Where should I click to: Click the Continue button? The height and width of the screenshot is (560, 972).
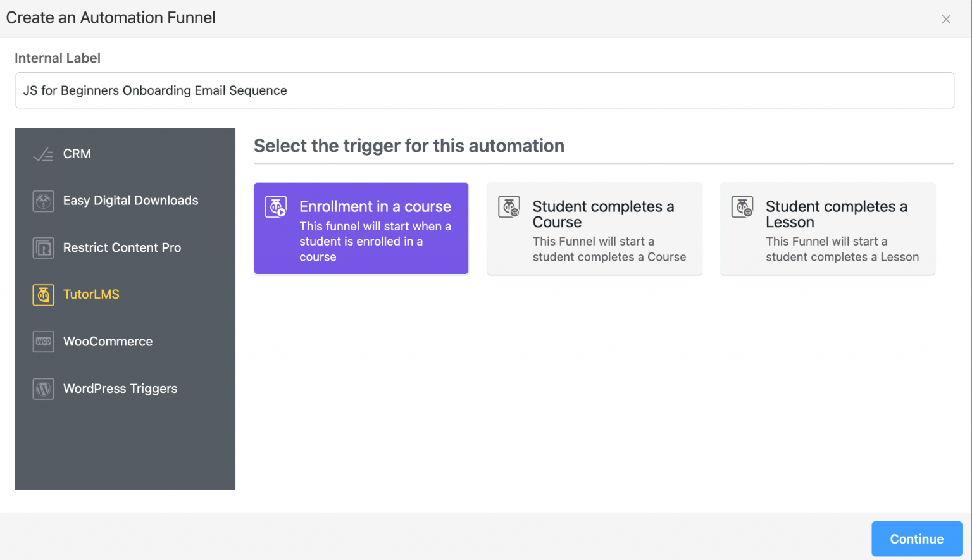click(916, 538)
